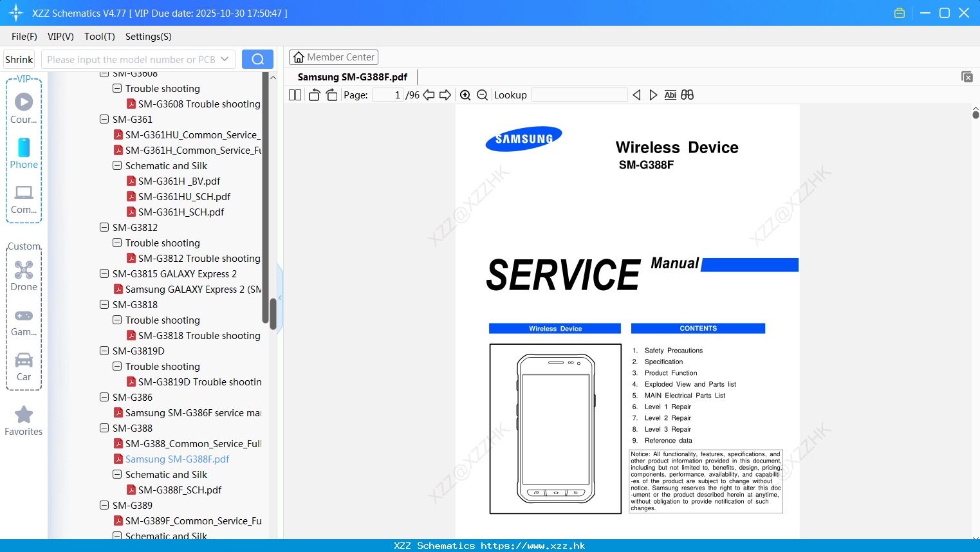This screenshot has width=980, height=552.
Task: Collapse the SM-G3812 tree node
Action: point(104,227)
